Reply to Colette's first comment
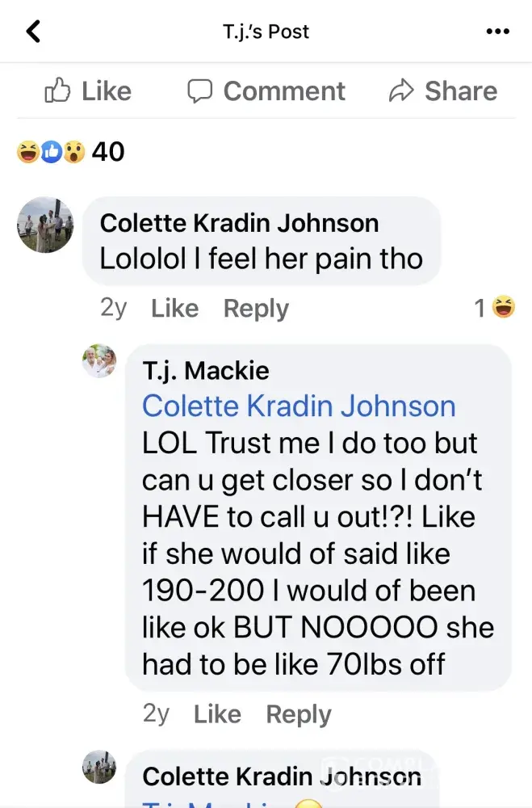 pos(256,308)
